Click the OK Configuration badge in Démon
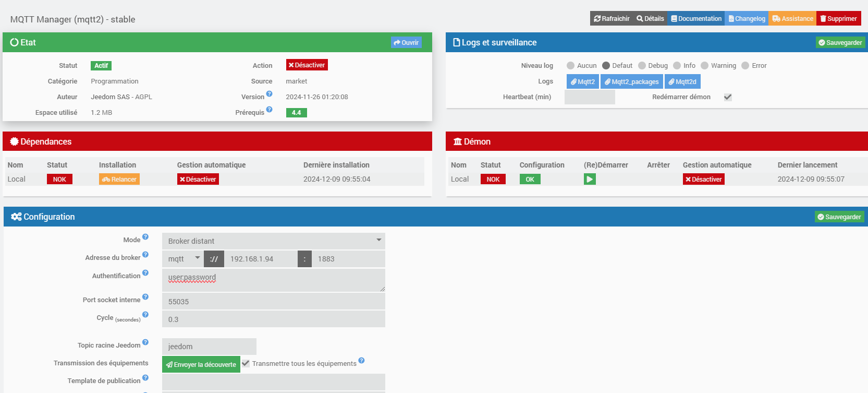This screenshot has height=393, width=868. [530, 179]
